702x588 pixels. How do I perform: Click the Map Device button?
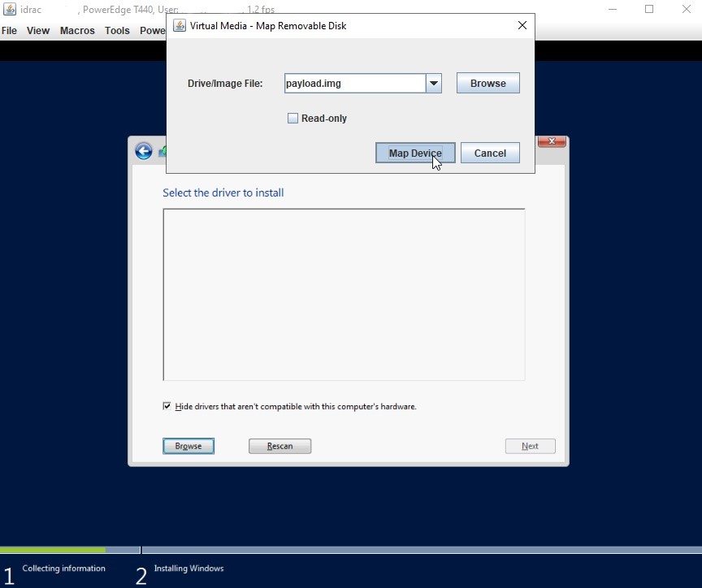[414, 153]
